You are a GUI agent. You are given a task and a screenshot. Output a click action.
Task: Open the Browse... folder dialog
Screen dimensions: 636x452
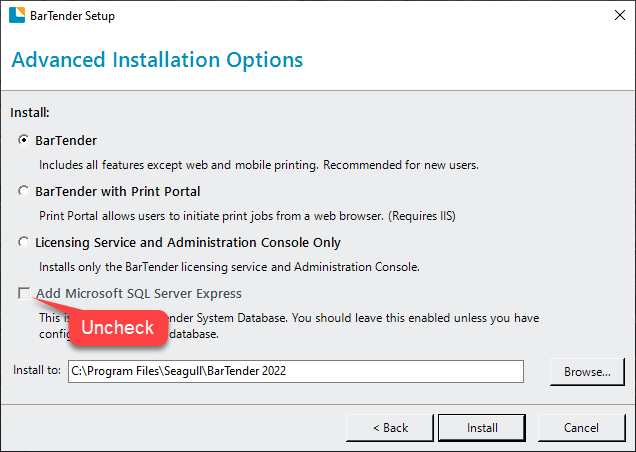[x=587, y=372]
